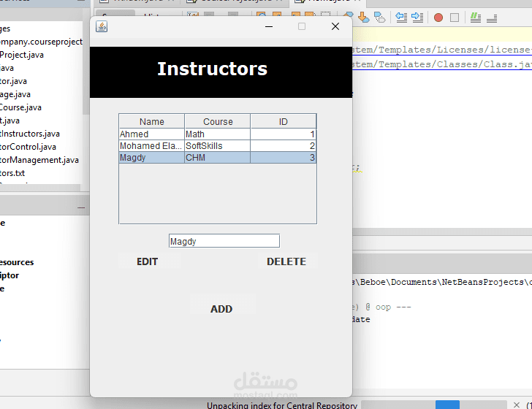The image size is (532, 409).
Task: Click the Unpacking index progress bar
Action: [433, 405]
